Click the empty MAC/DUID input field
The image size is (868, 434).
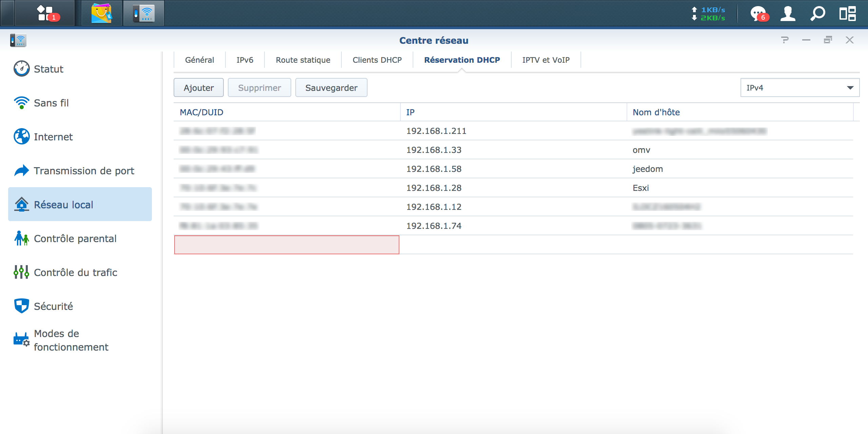(x=287, y=244)
